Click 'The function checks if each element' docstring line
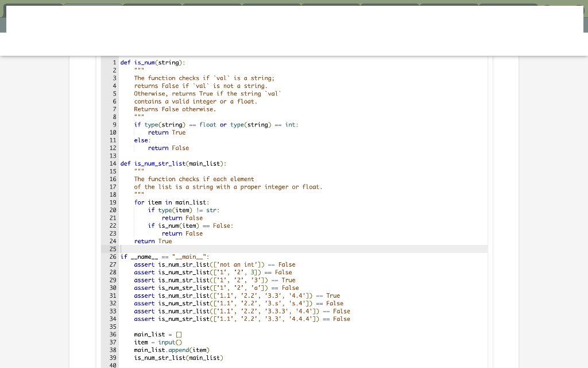 tap(194, 179)
